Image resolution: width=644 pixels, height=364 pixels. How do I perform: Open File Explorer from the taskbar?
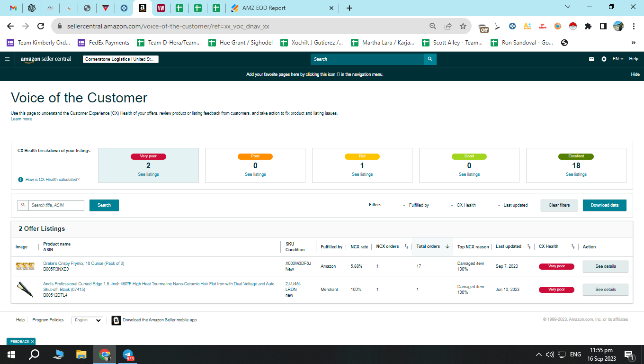point(81,355)
